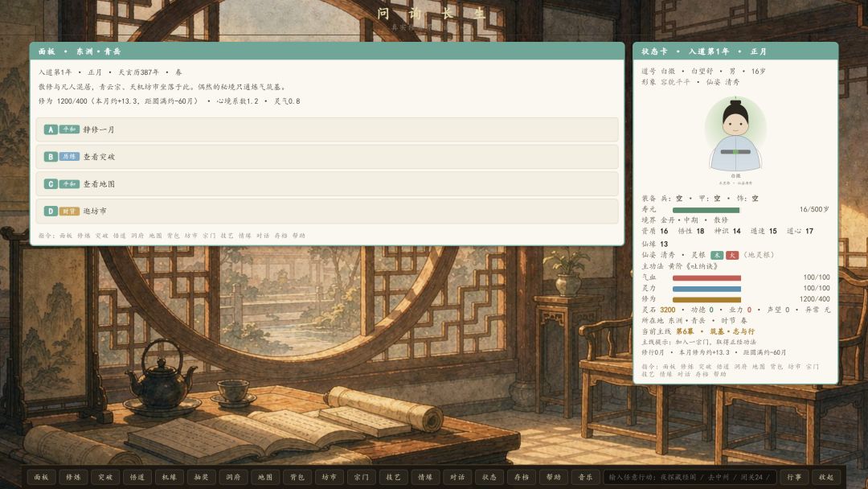
Task: Click 修炼 command link in main panel
Action: pyautogui.click(x=84, y=236)
